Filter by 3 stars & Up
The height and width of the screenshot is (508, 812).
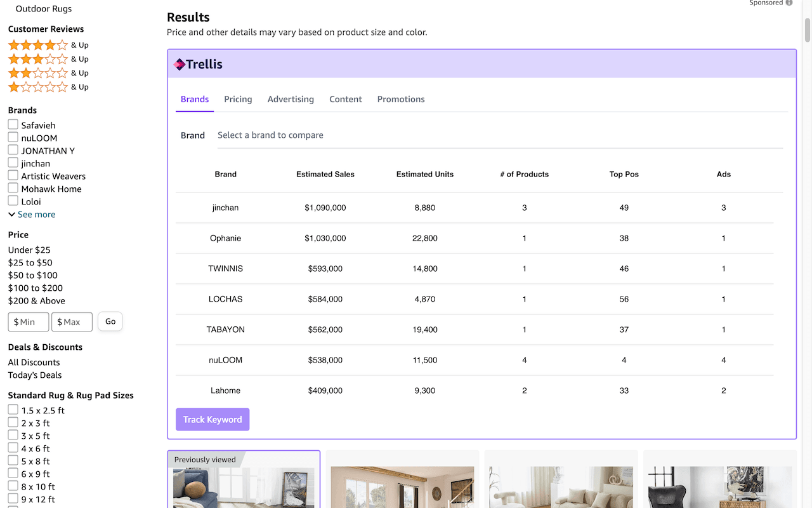point(48,59)
